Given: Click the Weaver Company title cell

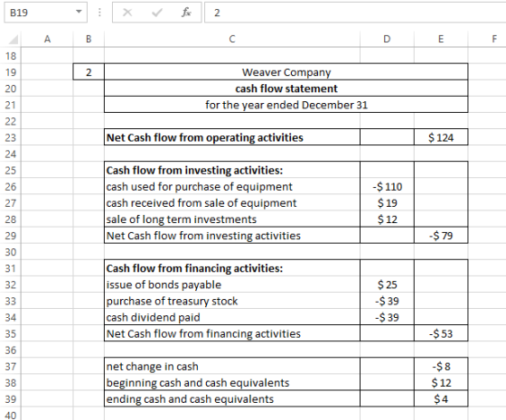Looking at the screenshot, I should pos(286,72).
